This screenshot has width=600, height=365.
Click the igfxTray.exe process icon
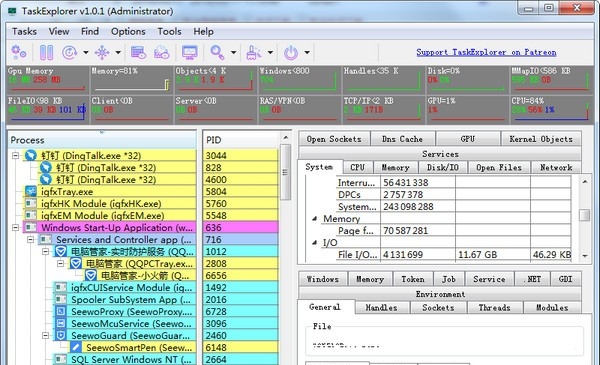click(31, 191)
